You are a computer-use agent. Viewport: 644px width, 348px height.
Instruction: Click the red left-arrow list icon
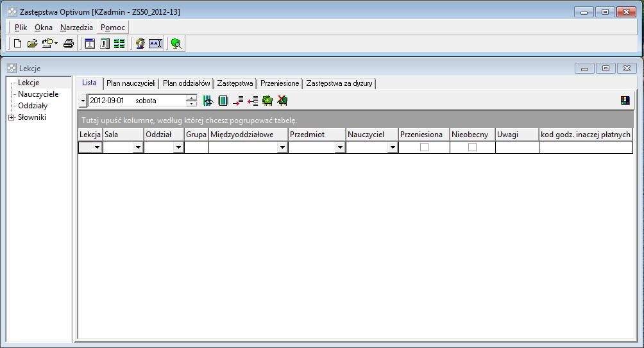[x=253, y=101]
